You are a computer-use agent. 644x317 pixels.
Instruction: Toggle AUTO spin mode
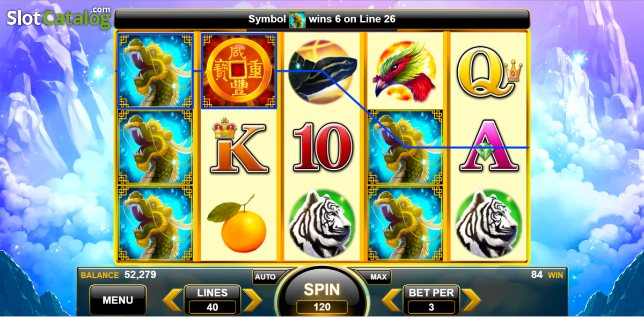pos(266,277)
